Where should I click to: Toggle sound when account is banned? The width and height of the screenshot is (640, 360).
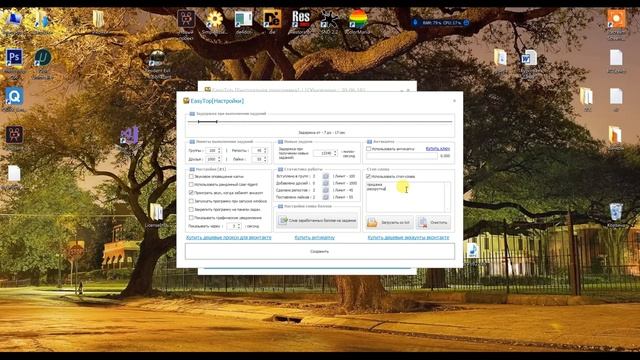191,193
